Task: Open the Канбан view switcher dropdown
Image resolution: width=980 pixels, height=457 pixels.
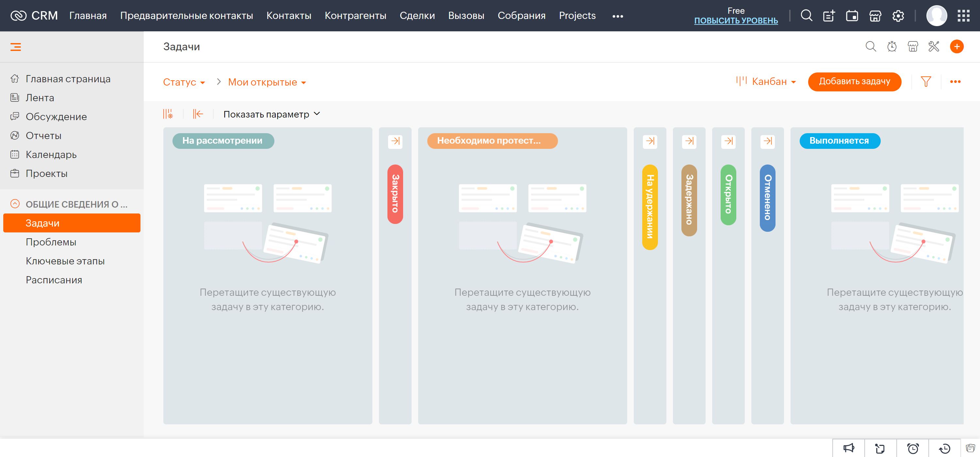Action: click(x=766, y=81)
